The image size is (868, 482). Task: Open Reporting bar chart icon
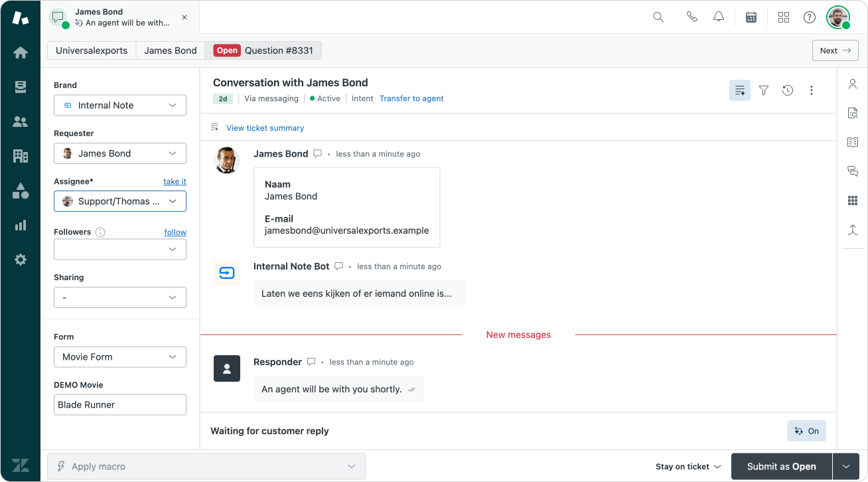click(x=21, y=225)
